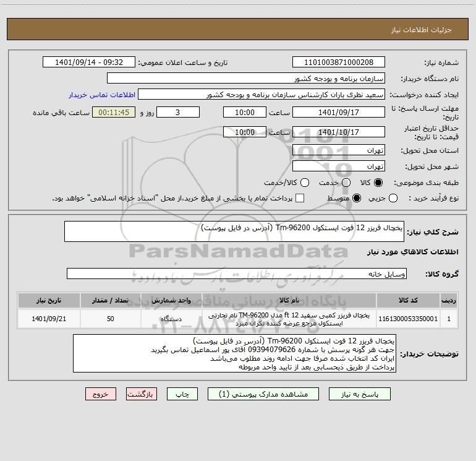Viewport: 476px width, 461px height.
Task: Click the استان محل تحویل field تهران
Action: coord(339,150)
